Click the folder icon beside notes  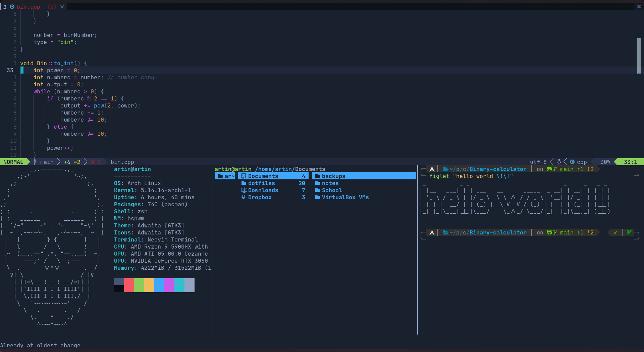[x=317, y=183]
